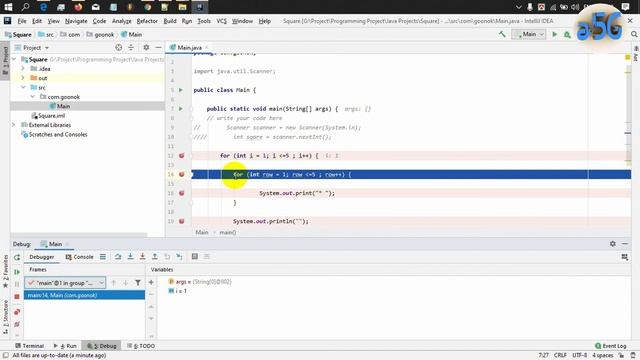Click the Rerun Main icon in Debug panel
The height and width of the screenshot is (360, 640).
[17, 257]
